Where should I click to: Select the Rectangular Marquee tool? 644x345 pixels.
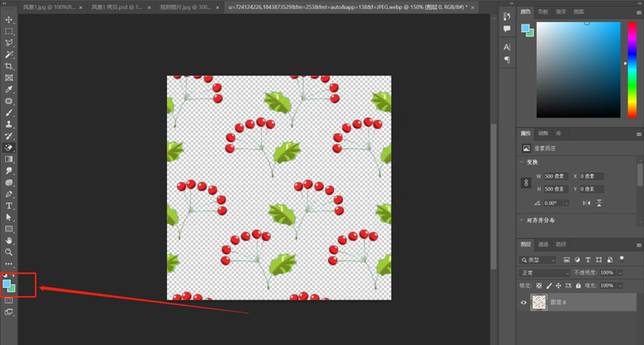pos(9,31)
